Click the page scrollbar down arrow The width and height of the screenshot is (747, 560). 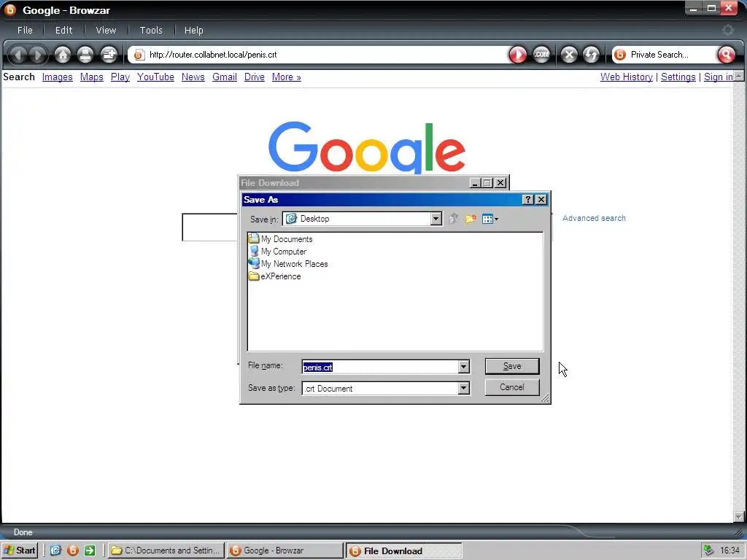pos(738,516)
